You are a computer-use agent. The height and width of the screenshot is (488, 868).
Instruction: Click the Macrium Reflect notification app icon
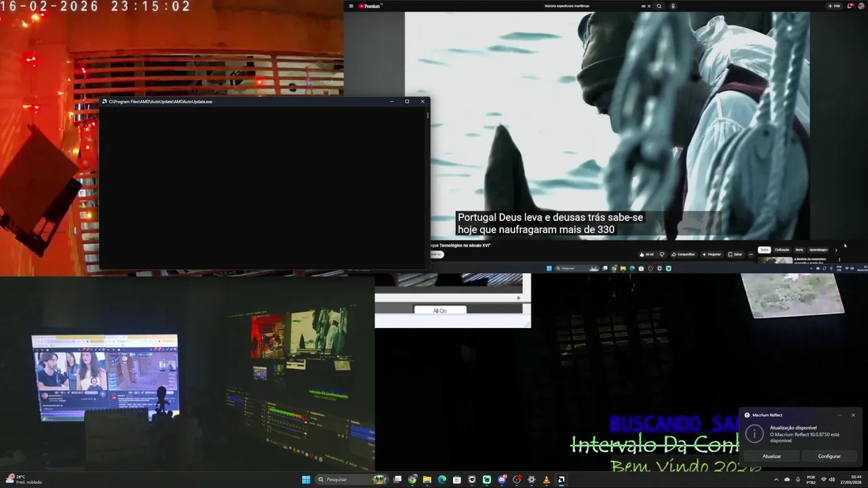click(x=747, y=415)
